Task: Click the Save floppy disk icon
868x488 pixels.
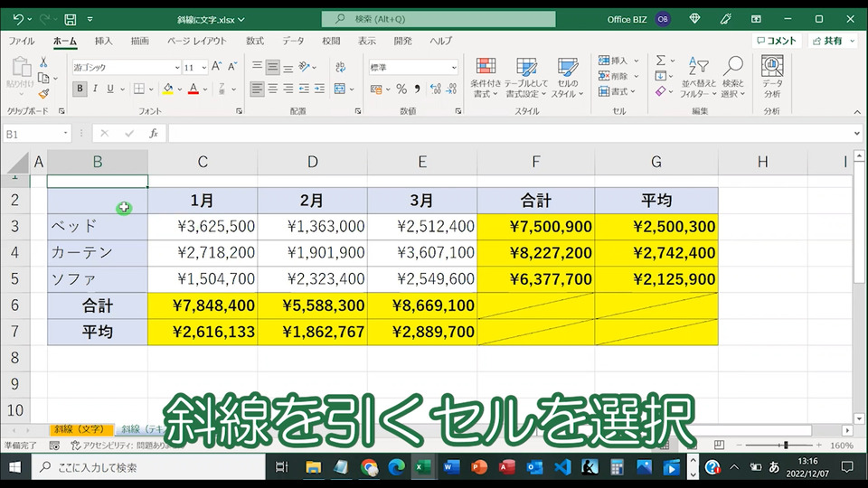Action: (x=71, y=20)
